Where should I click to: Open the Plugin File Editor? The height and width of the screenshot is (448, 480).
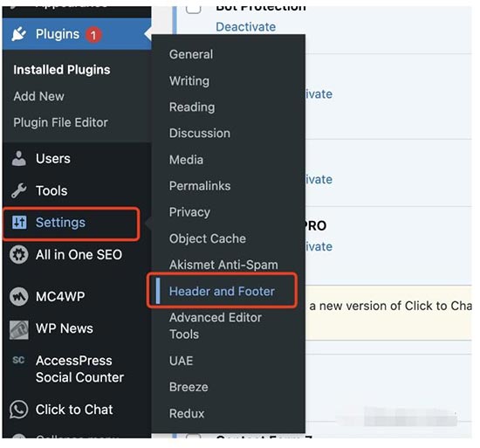pyautogui.click(x=60, y=122)
